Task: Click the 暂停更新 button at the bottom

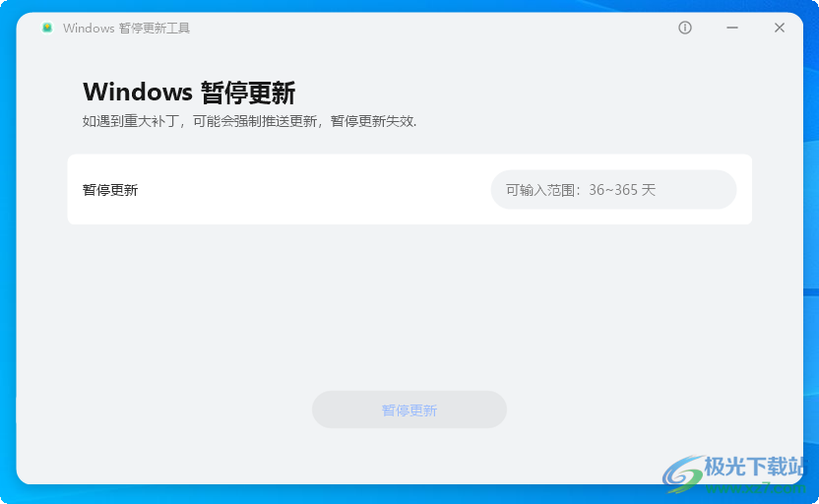Action: tap(409, 409)
